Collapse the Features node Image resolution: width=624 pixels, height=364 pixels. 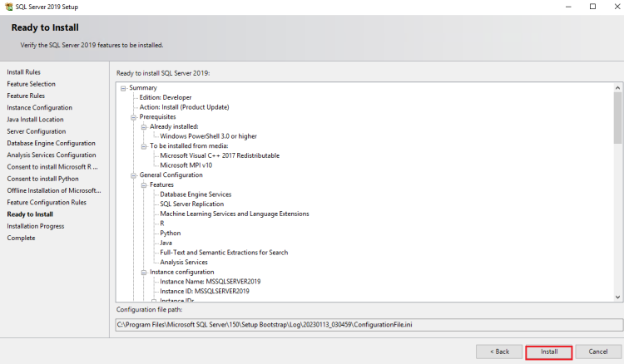point(144,185)
